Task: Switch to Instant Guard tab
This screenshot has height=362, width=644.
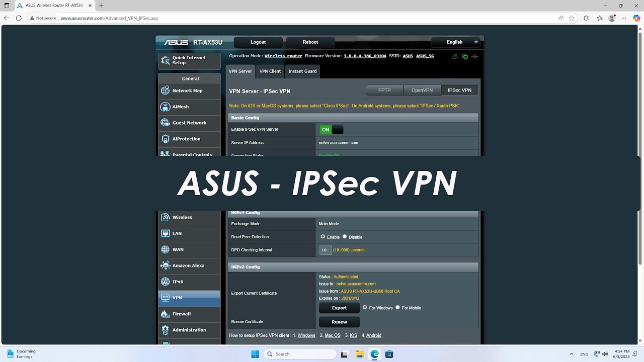Action: (x=302, y=71)
